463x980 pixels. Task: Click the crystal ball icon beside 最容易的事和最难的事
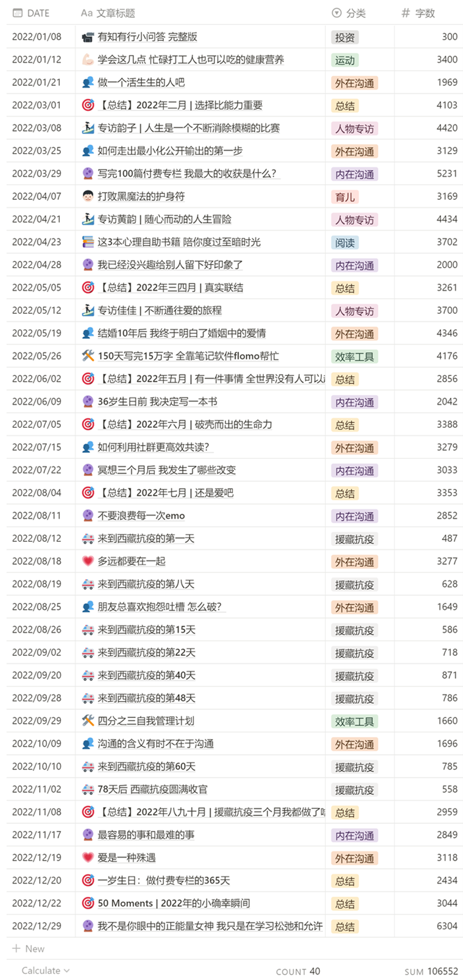(x=88, y=835)
